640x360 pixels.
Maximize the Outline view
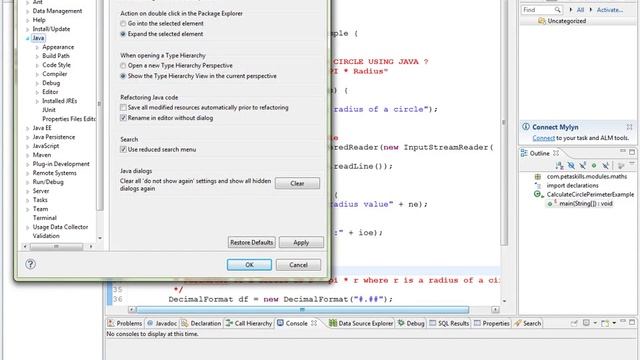click(x=632, y=152)
